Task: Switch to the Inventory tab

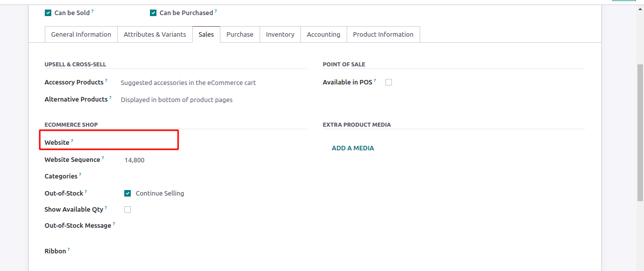Action: tap(280, 35)
